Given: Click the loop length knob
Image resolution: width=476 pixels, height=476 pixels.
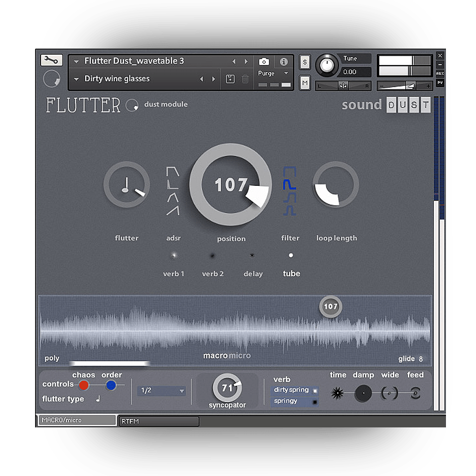Looking at the screenshot, I should point(336,184).
